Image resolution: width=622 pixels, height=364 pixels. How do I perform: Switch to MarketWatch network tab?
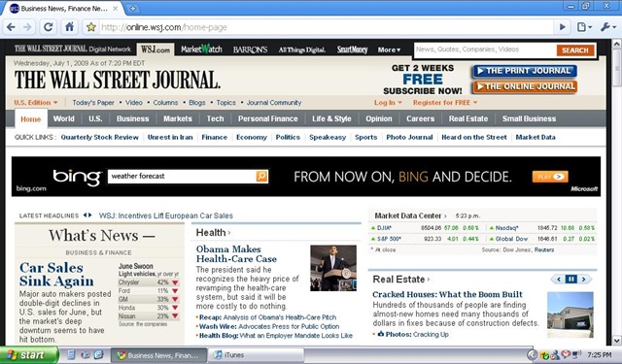pos(201,50)
